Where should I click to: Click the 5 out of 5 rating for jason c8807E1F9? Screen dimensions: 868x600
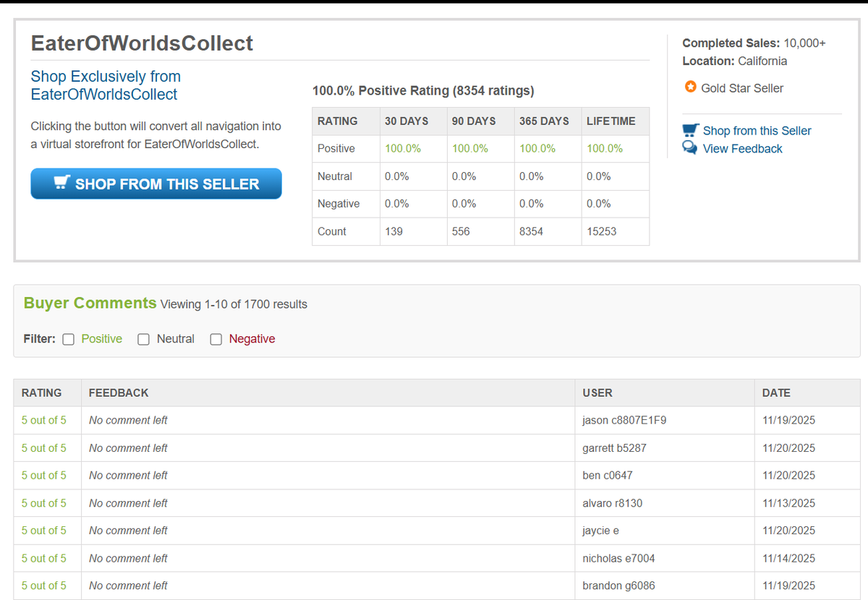43,420
